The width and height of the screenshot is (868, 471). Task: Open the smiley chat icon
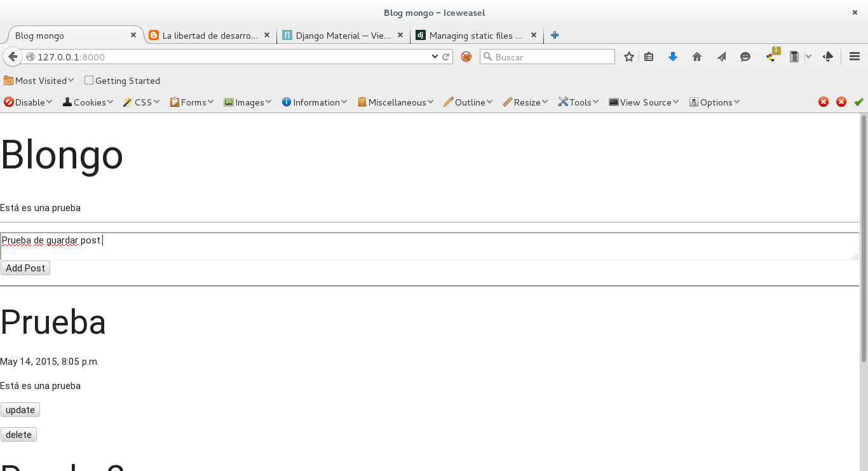point(745,57)
